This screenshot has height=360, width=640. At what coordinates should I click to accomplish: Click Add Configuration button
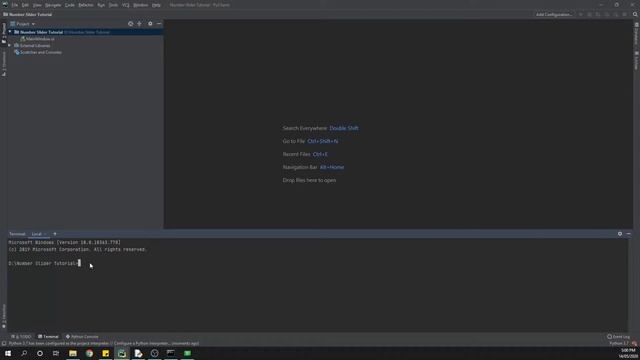[554, 14]
